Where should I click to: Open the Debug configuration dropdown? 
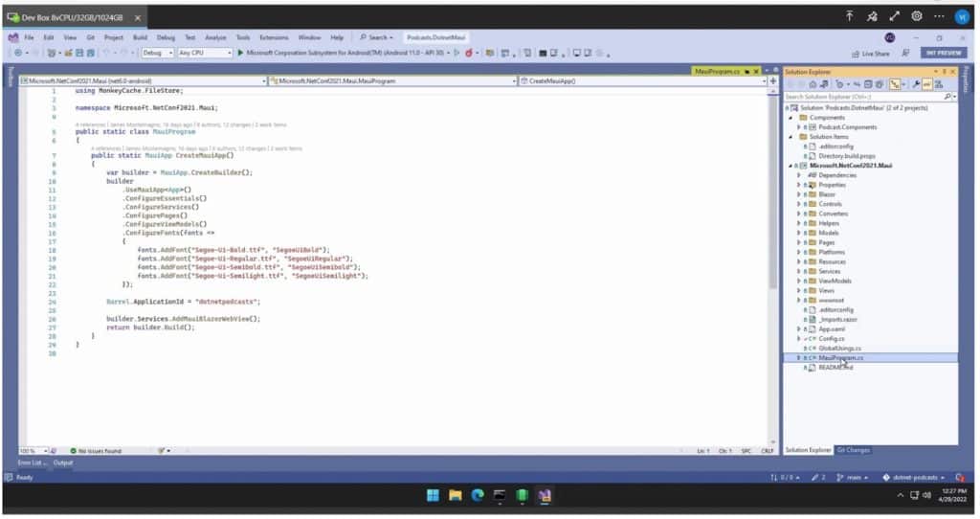pyautogui.click(x=158, y=54)
